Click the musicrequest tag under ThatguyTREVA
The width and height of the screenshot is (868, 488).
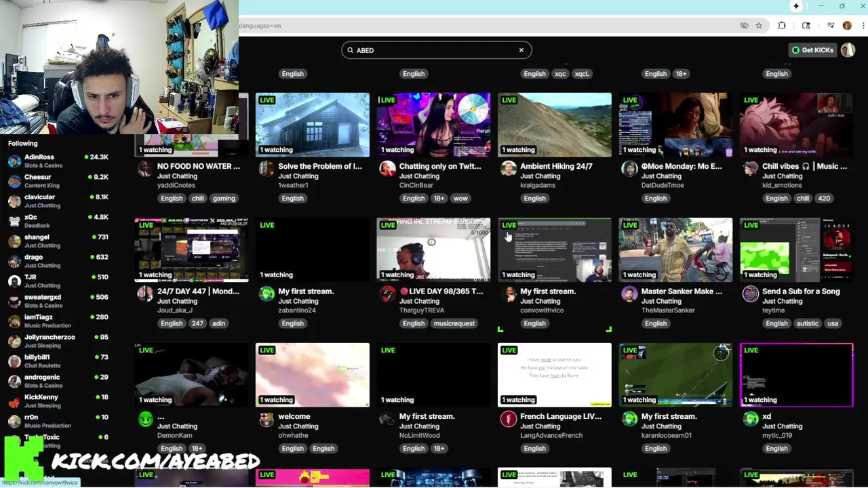pyautogui.click(x=454, y=323)
